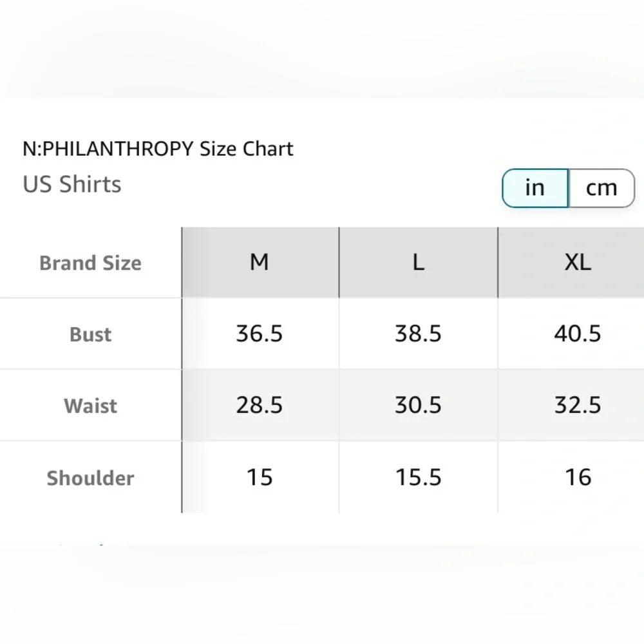
Task: Click the 16 shoulder value for XL
Action: 578,477
